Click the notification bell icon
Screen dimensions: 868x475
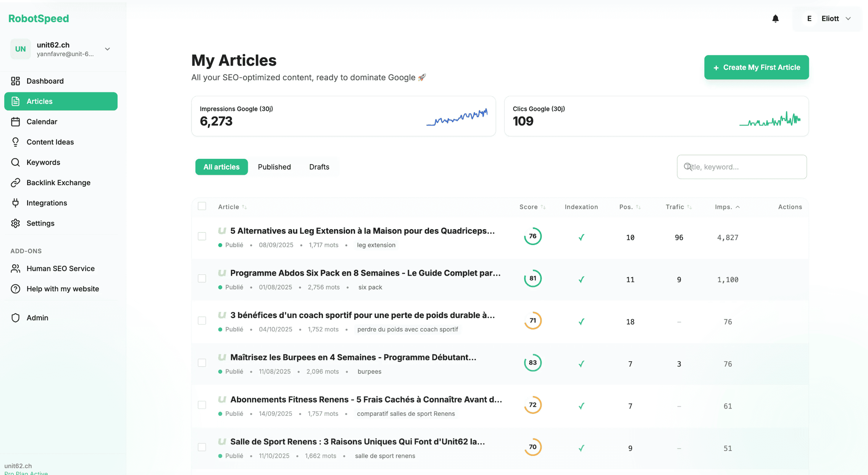(x=775, y=18)
